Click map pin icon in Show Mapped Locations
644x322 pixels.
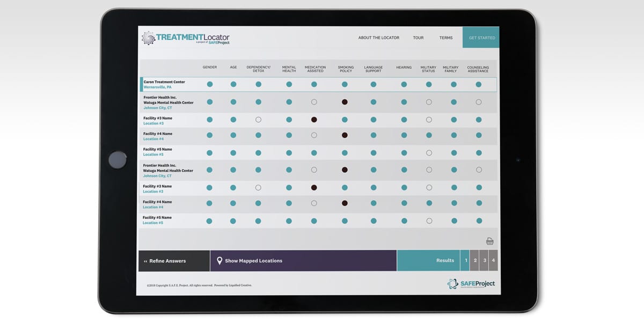pos(219,261)
